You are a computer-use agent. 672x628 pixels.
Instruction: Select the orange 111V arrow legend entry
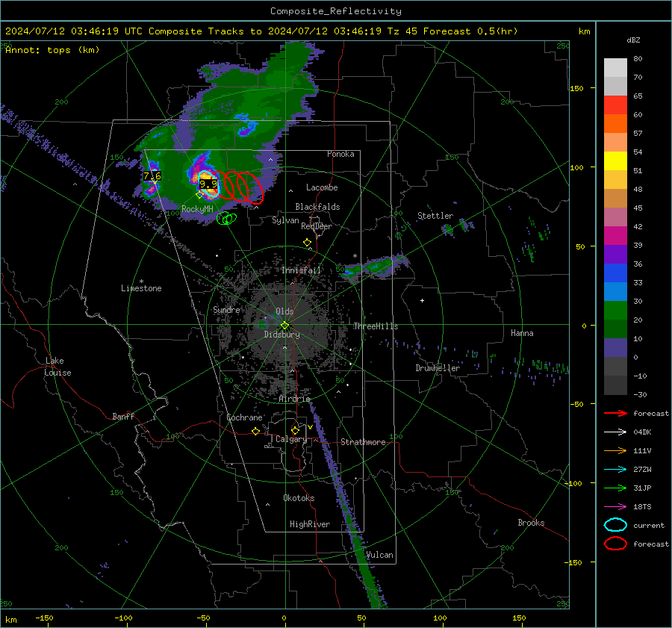615,450
